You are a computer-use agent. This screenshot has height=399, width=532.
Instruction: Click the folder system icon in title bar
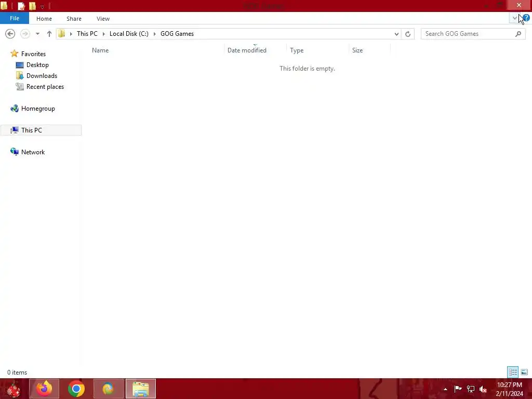[x=4, y=6]
